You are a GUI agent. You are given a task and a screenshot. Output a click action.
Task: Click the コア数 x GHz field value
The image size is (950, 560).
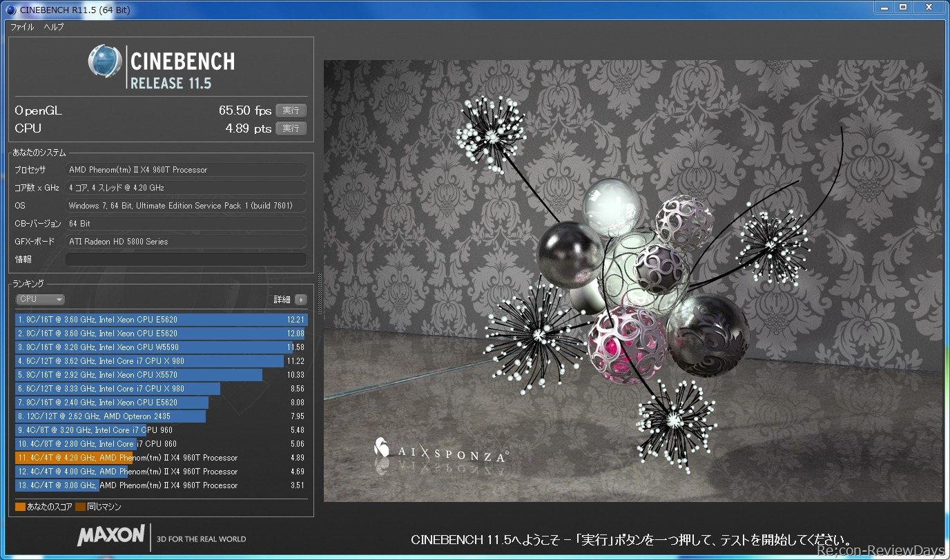click(x=186, y=188)
